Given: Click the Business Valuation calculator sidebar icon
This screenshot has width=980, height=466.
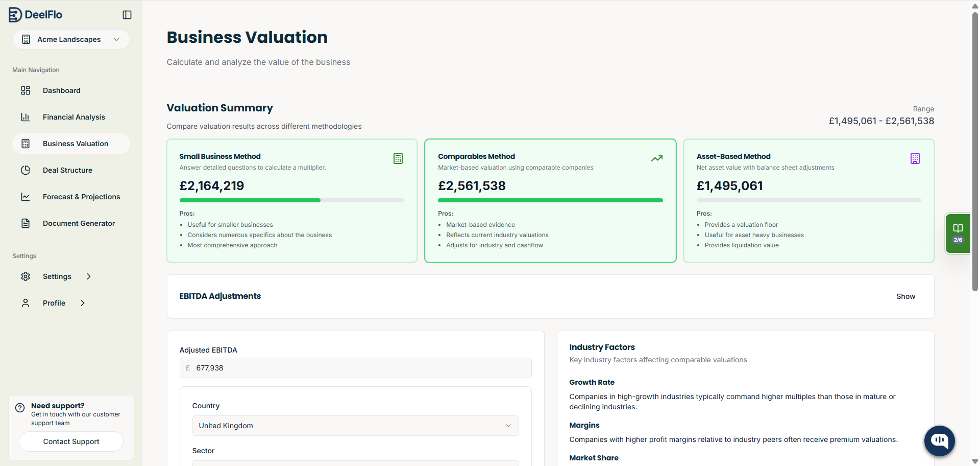Looking at the screenshot, I should 26,144.
